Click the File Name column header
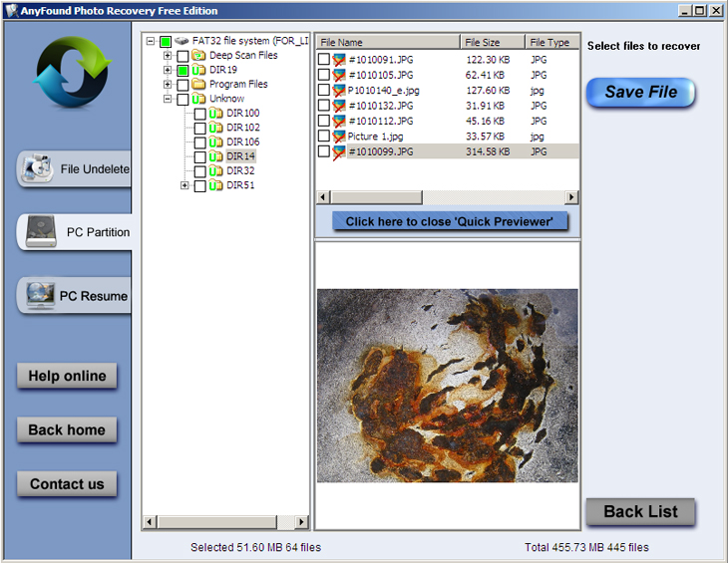 point(388,42)
